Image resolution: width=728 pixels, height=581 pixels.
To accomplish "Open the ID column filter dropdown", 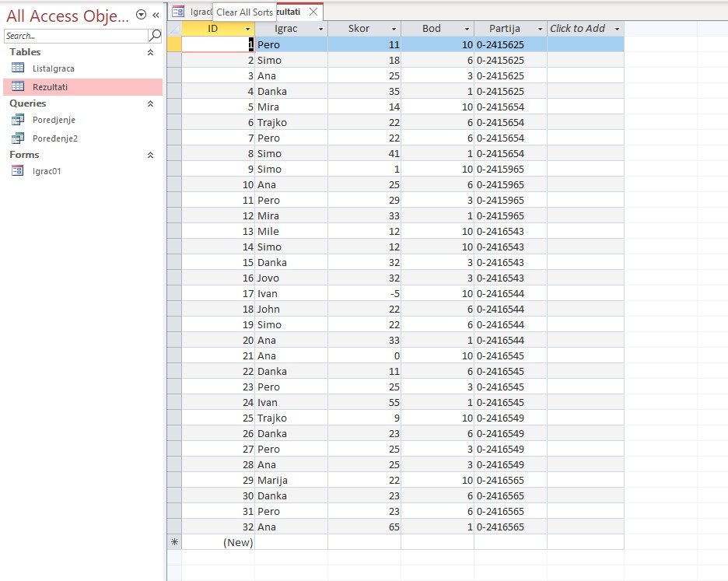I will click(x=247, y=29).
